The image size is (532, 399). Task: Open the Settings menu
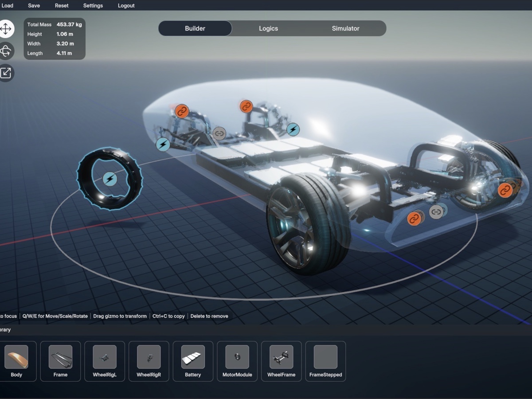click(93, 6)
